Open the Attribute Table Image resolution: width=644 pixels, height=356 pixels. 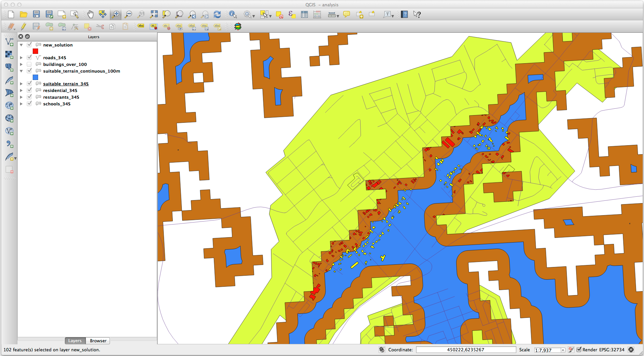(x=304, y=14)
